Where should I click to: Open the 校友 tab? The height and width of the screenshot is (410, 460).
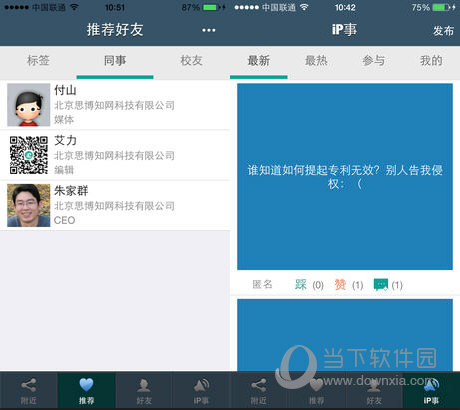tap(191, 61)
